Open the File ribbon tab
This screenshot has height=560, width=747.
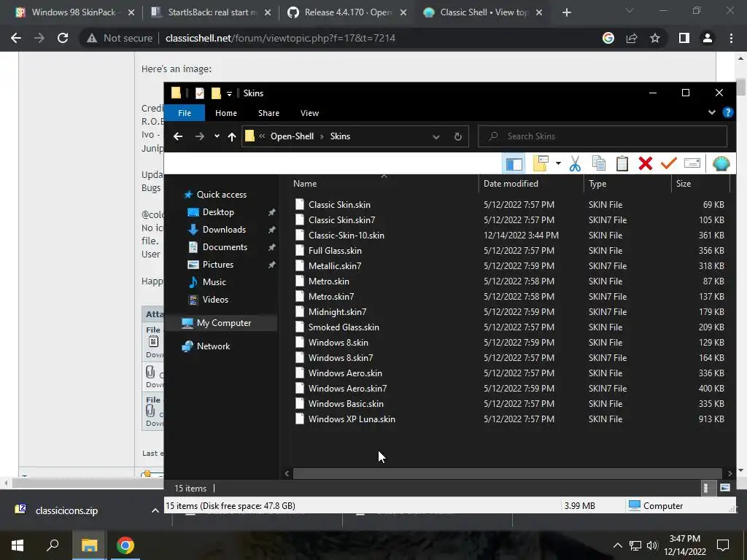click(185, 113)
